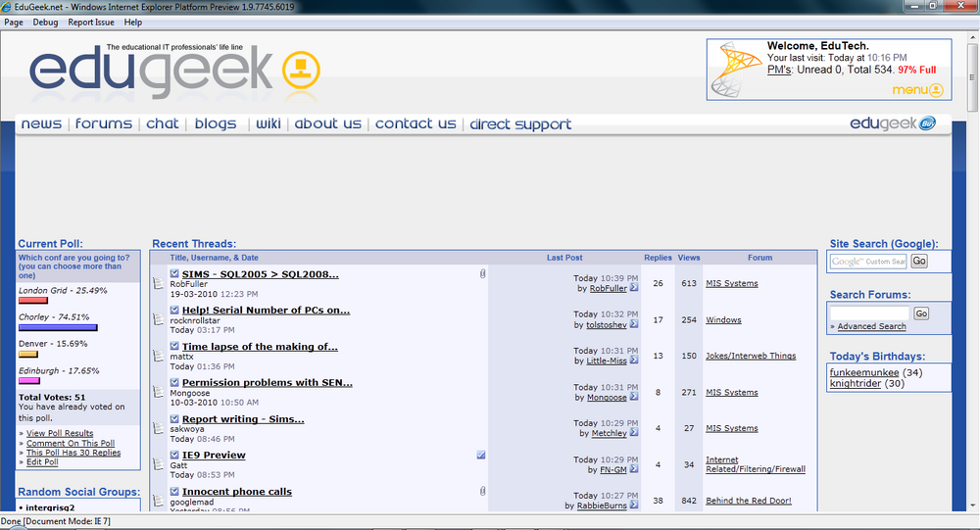980x530 pixels.
Task: Click the orange network icon beside logo
Action: tap(301, 70)
